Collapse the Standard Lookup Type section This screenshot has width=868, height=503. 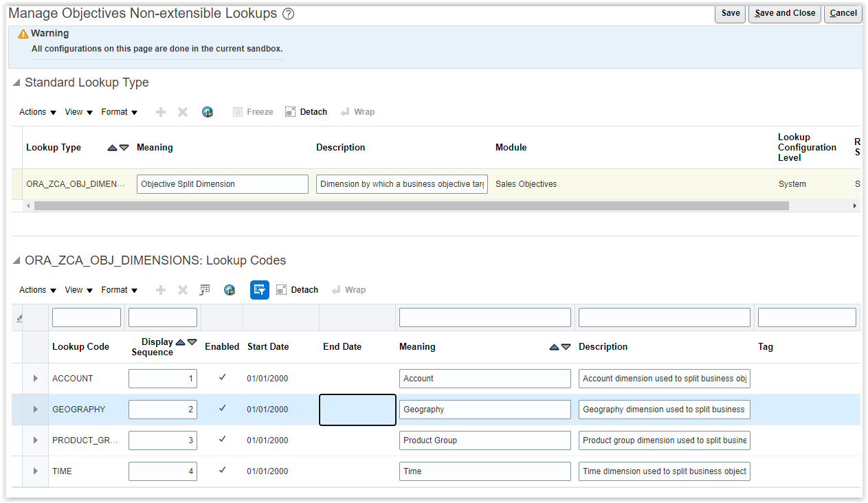pyautogui.click(x=15, y=82)
